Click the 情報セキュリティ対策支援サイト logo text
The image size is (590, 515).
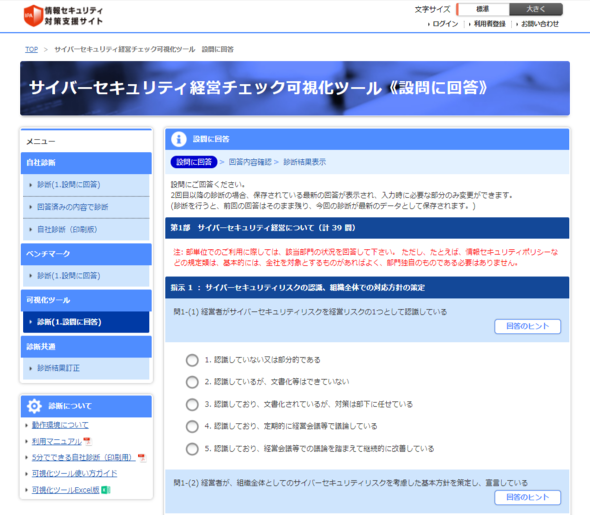click(x=73, y=16)
